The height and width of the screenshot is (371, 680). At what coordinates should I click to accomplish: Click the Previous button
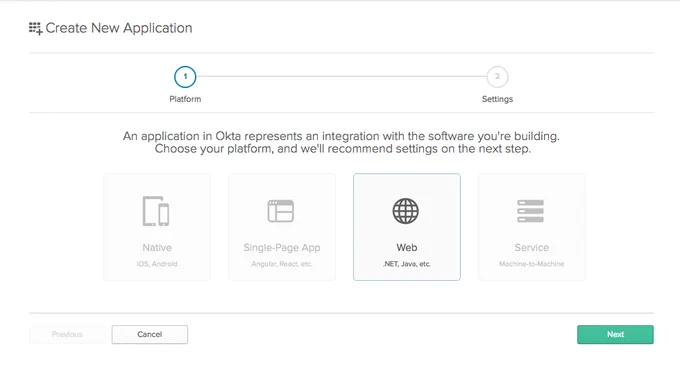(x=67, y=335)
